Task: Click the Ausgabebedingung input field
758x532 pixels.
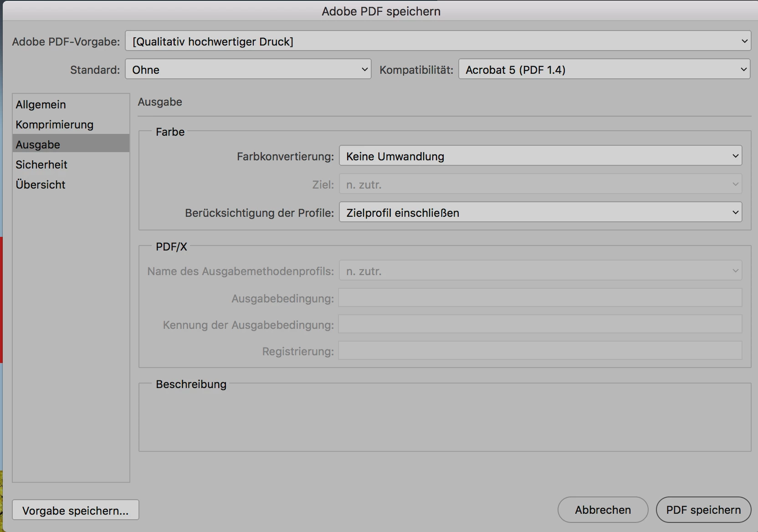Action: click(540, 298)
